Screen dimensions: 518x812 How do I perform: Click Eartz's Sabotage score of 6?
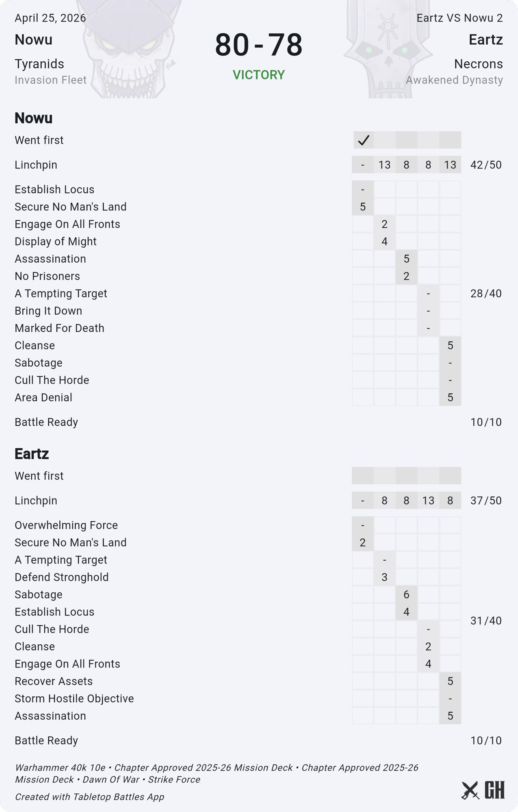coord(406,594)
